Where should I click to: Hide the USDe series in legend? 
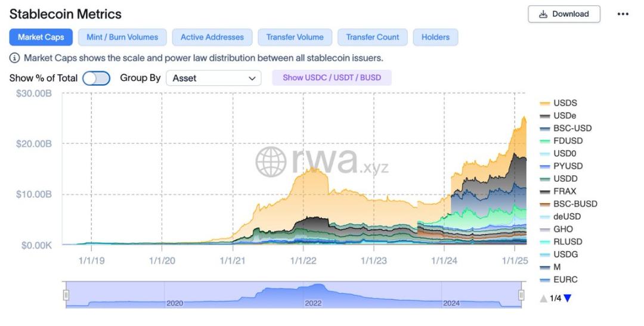click(x=565, y=116)
